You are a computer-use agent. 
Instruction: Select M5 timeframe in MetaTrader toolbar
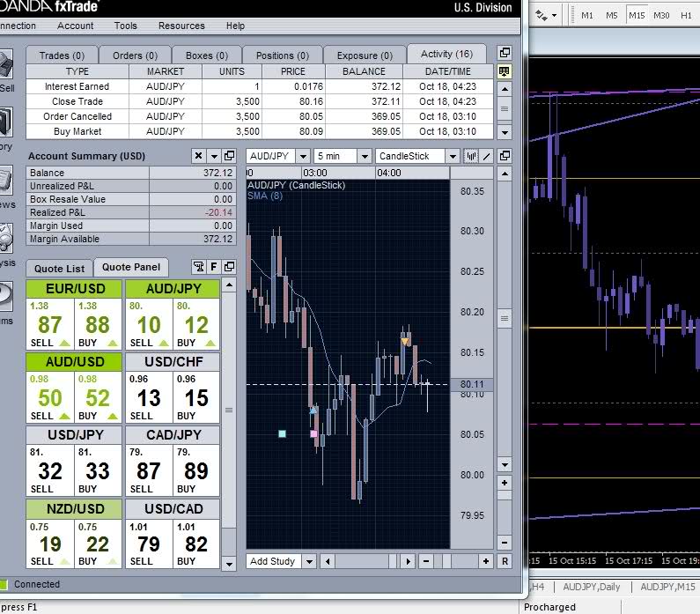point(612,15)
